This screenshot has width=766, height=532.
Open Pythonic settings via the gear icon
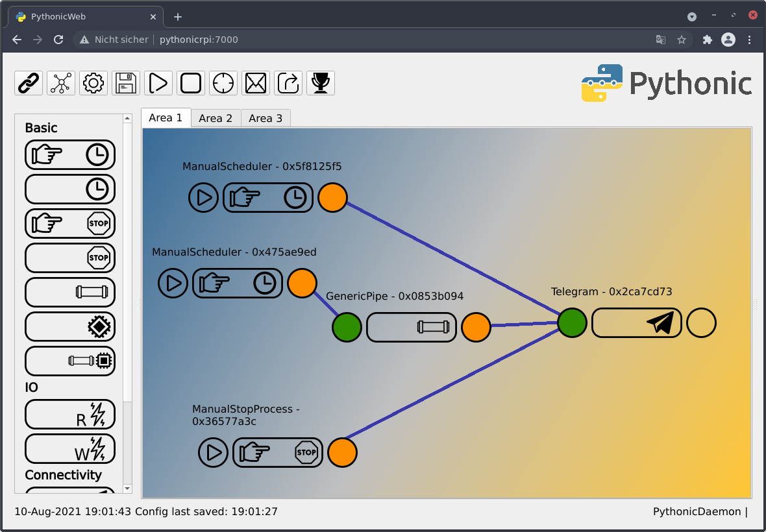click(93, 83)
